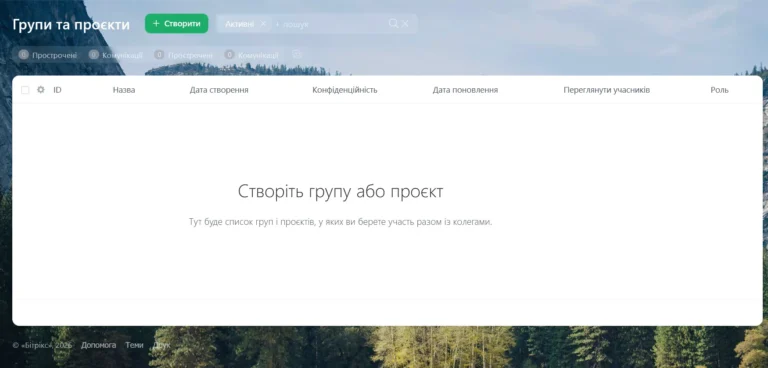Open the Теми footer link
The width and height of the screenshot is (768, 368).
(x=134, y=345)
